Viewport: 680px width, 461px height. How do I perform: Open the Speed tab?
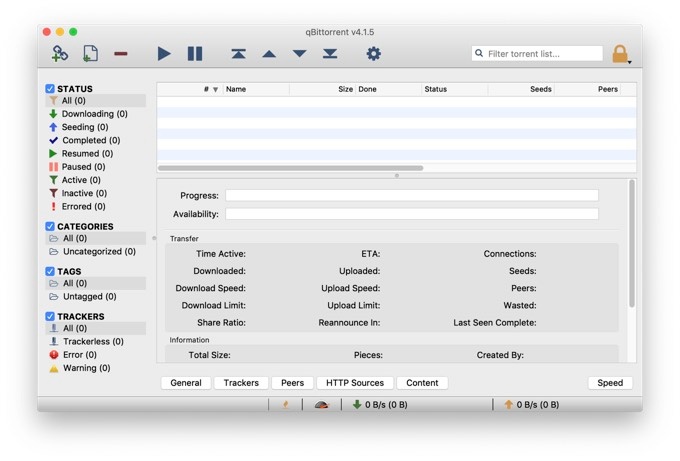click(x=610, y=383)
